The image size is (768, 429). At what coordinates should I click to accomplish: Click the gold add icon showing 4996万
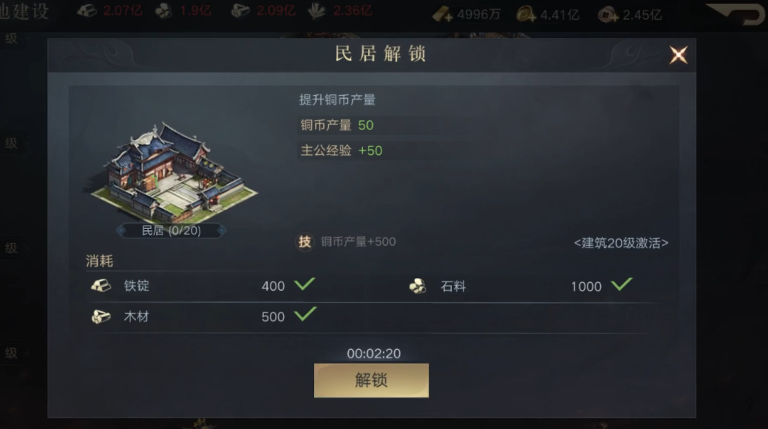coord(442,14)
